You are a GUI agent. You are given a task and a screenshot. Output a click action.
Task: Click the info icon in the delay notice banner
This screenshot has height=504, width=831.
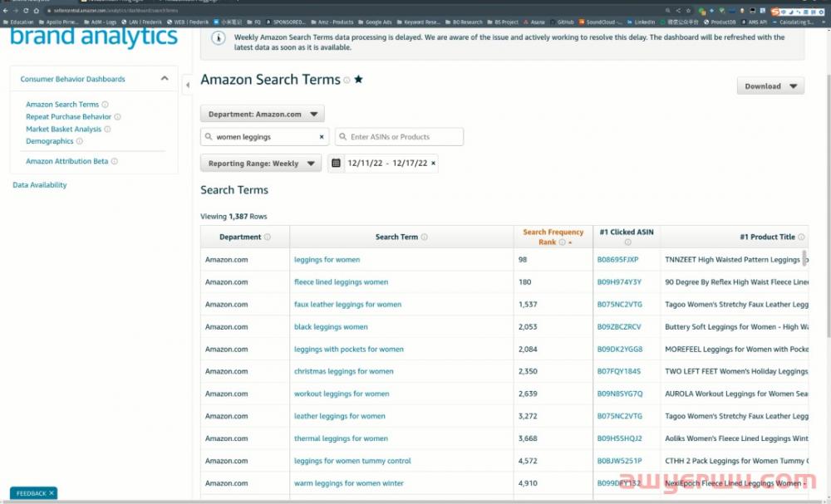219,38
